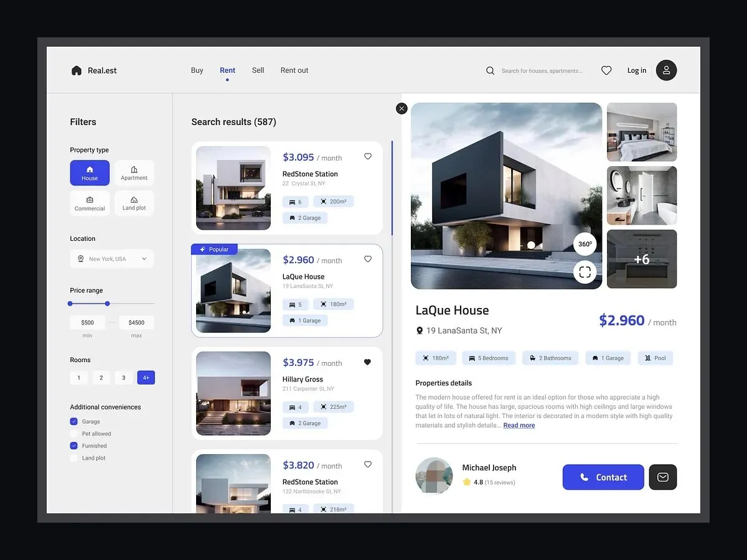The height and width of the screenshot is (560, 747).
Task: Expand the main photo to fullscreen
Action: [x=585, y=272]
